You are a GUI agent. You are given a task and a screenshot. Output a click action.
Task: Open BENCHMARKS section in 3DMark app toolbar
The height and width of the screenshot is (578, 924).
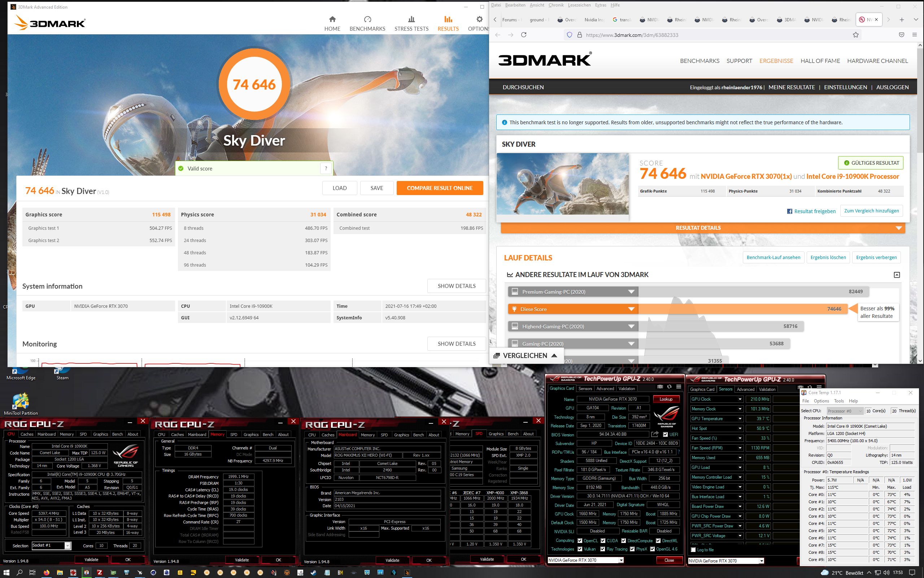click(x=367, y=24)
